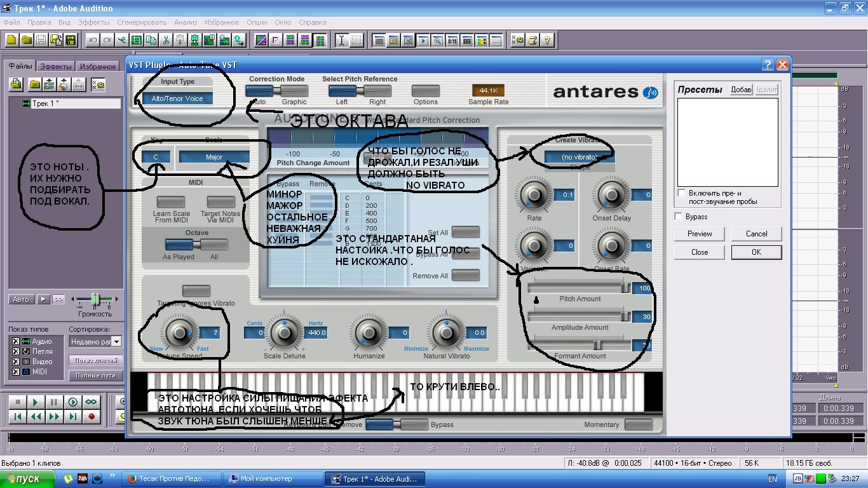Click the Cancel button
This screenshot has height=488, width=868.
point(756,234)
